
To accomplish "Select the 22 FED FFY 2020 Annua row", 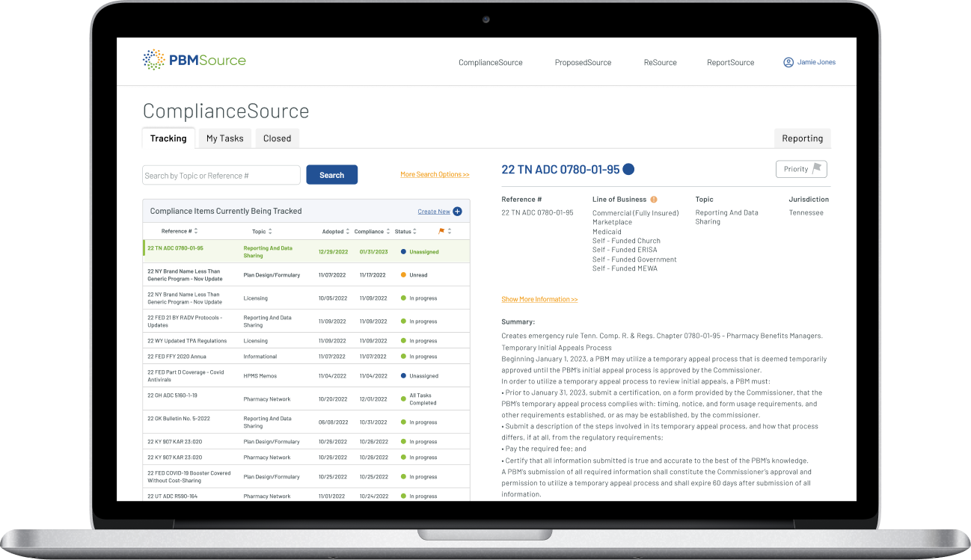I will point(307,357).
